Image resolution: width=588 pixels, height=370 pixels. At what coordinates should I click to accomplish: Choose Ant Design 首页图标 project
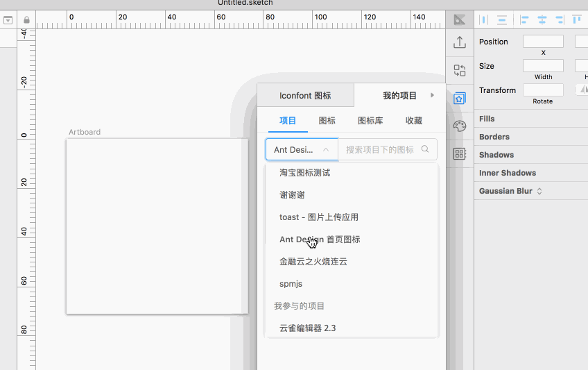point(352,239)
